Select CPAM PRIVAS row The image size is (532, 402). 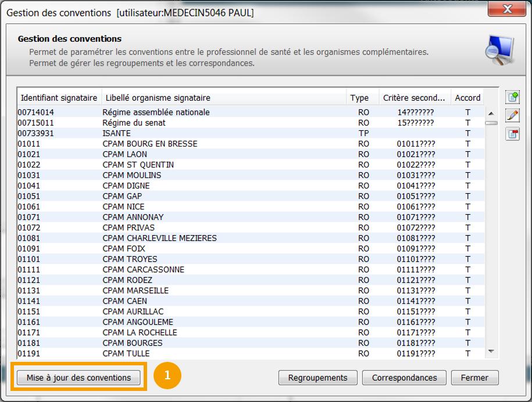[251, 227]
